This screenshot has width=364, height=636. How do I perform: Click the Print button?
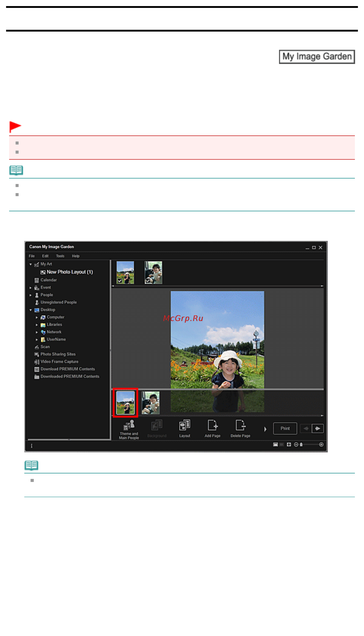click(285, 428)
